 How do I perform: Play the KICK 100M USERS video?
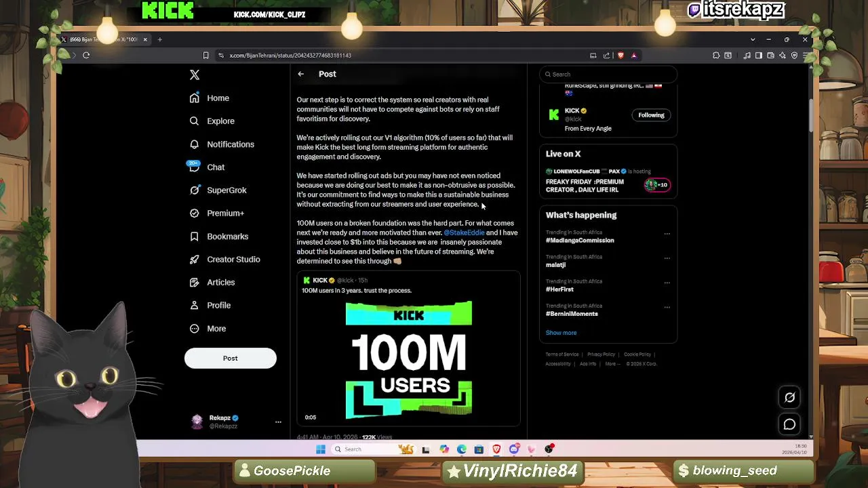click(x=408, y=361)
